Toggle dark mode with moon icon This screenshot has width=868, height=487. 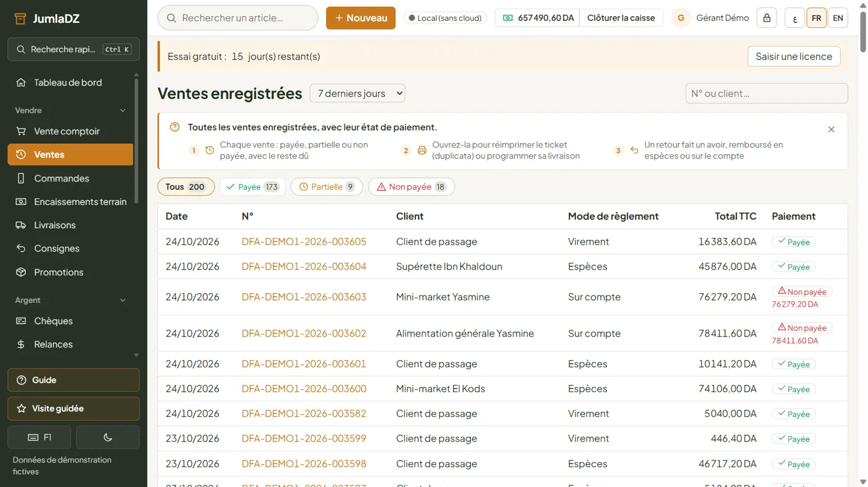tap(108, 437)
